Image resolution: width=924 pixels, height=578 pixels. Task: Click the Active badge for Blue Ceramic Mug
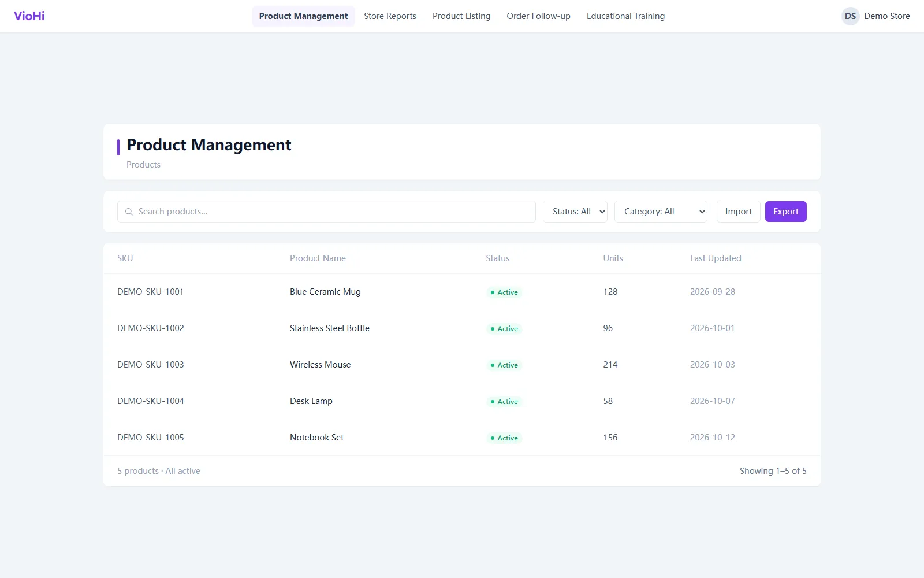[504, 292]
